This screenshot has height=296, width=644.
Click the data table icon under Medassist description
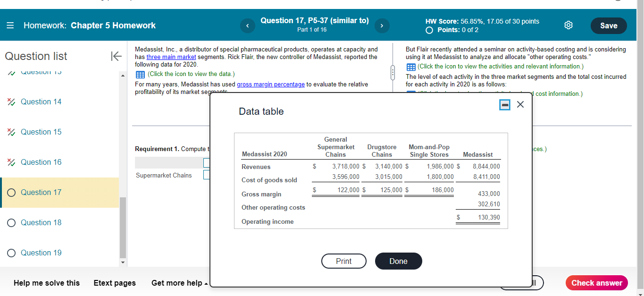(x=140, y=74)
